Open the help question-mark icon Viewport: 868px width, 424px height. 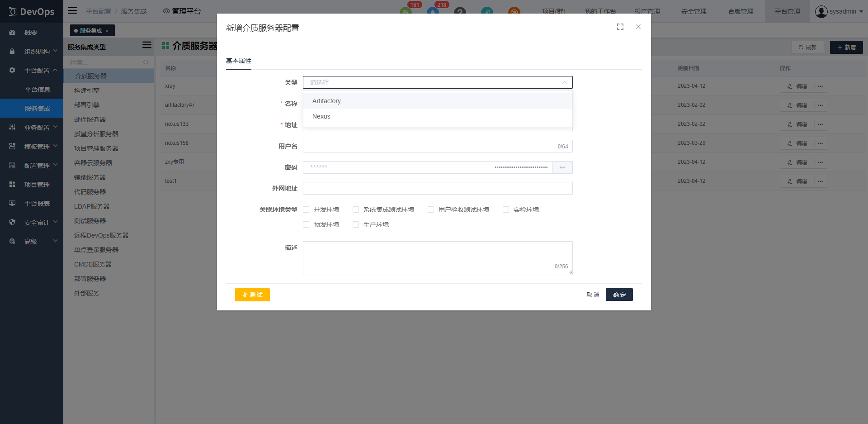[460, 12]
